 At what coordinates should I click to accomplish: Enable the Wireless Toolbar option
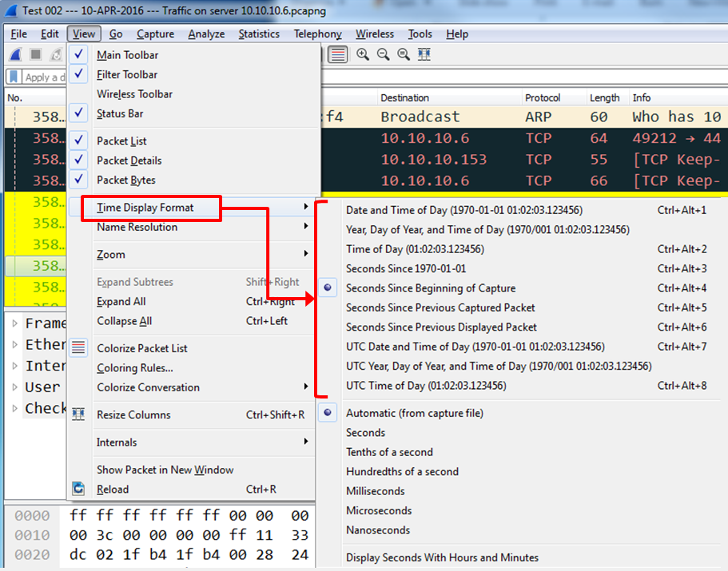point(134,94)
